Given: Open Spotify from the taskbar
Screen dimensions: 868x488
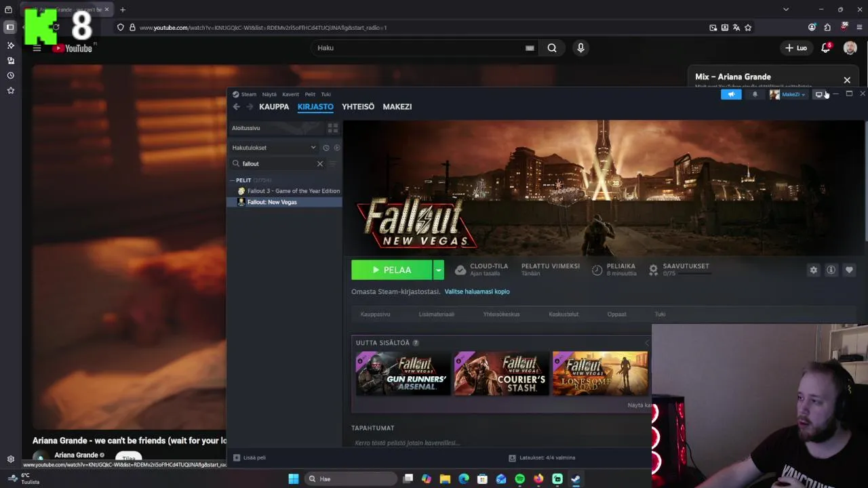Looking at the screenshot, I should [519, 479].
